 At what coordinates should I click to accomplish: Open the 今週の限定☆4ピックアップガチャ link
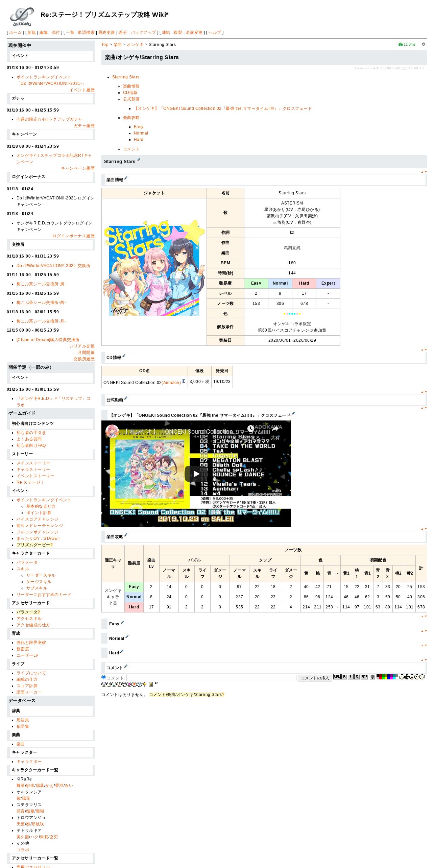click(49, 119)
